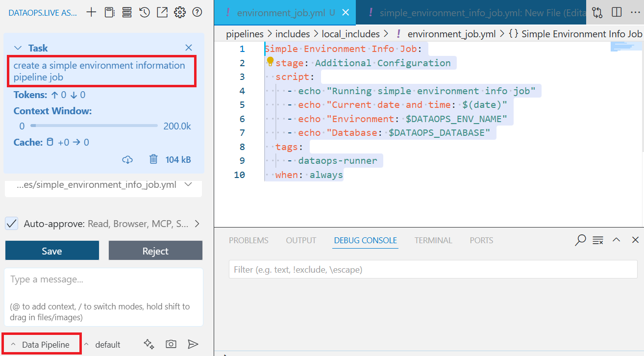This screenshot has width=644, height=356.
Task: Start a new task with the plus icon
Action: point(91,12)
